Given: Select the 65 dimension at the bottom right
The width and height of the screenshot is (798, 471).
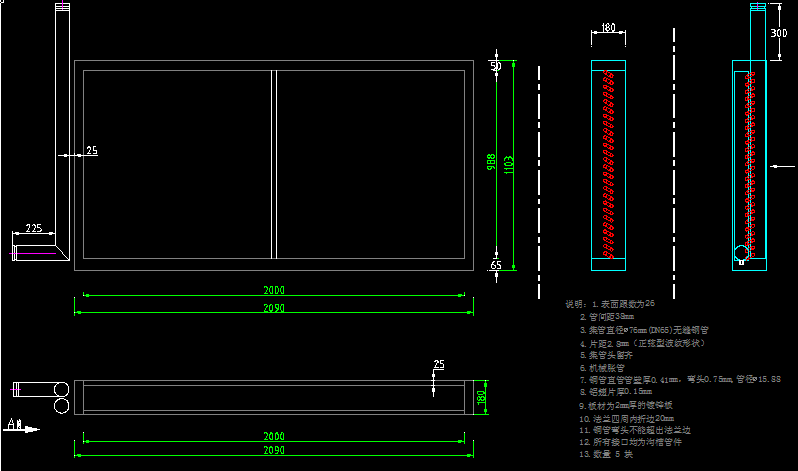Looking at the screenshot, I should click(x=495, y=265).
